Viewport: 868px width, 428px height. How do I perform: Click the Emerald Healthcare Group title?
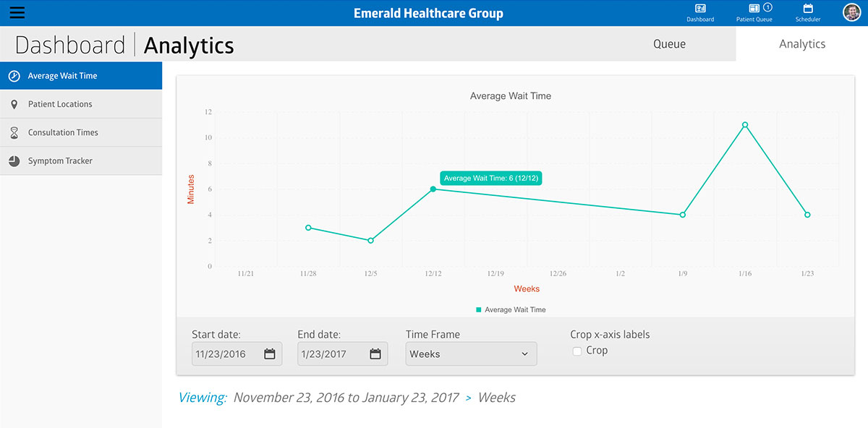[x=428, y=13]
